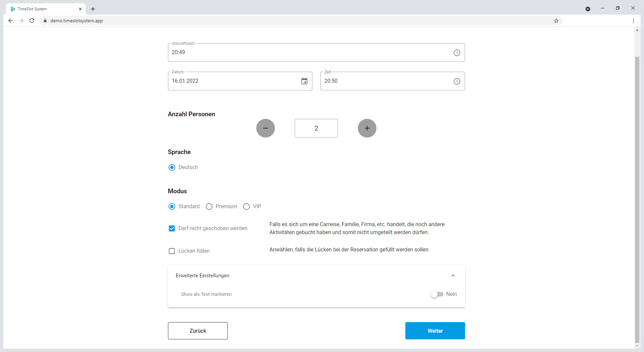The height and width of the screenshot is (352, 644).
Task: Open the Ankunftszeit clock picker icon
Action: [457, 53]
